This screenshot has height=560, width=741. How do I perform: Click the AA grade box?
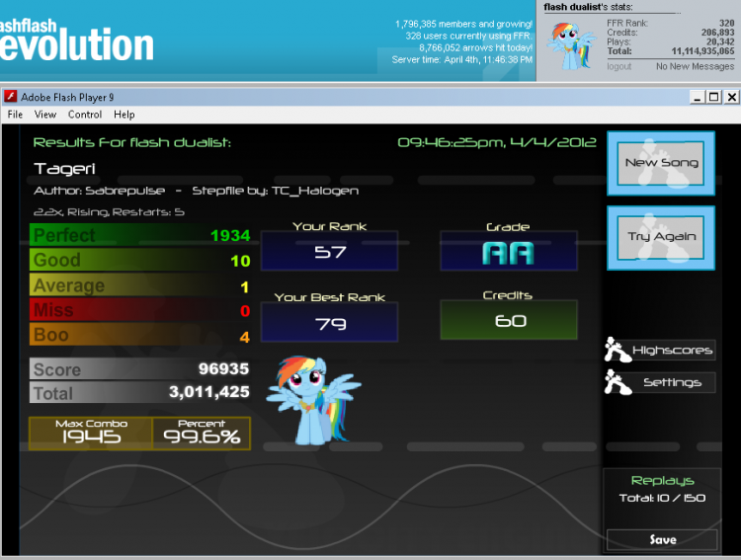[509, 251]
